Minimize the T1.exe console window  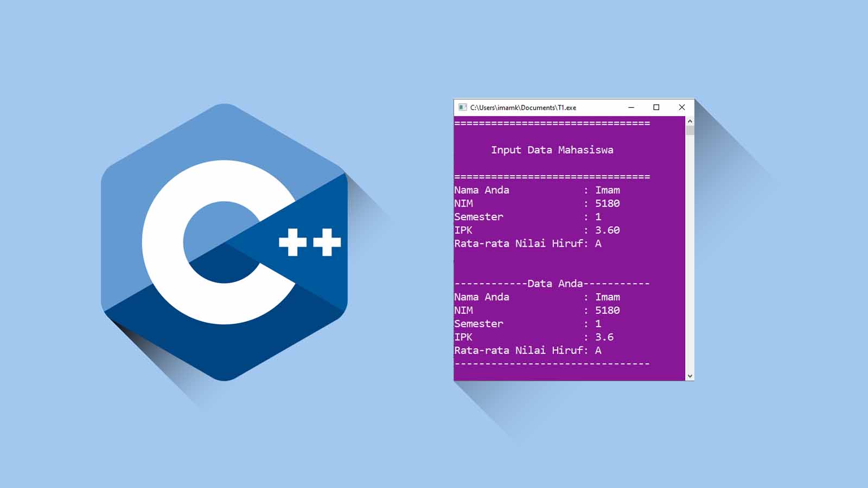(x=631, y=107)
